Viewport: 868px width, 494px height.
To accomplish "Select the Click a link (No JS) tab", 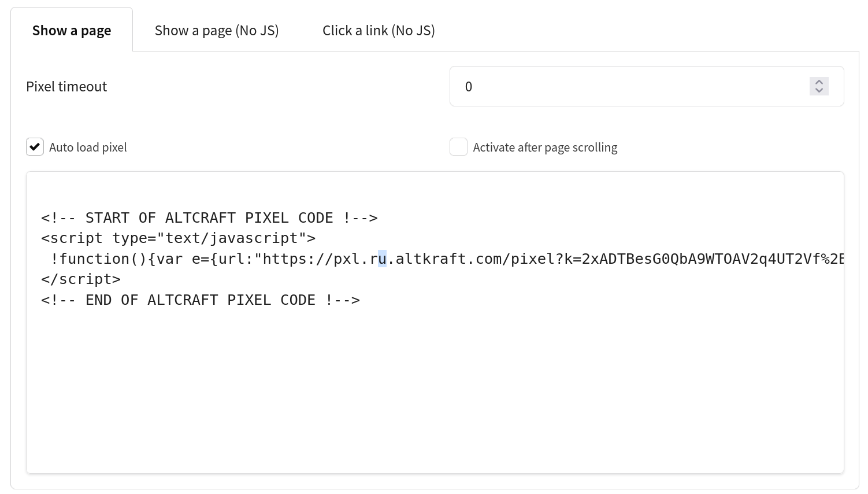I will [x=379, y=30].
